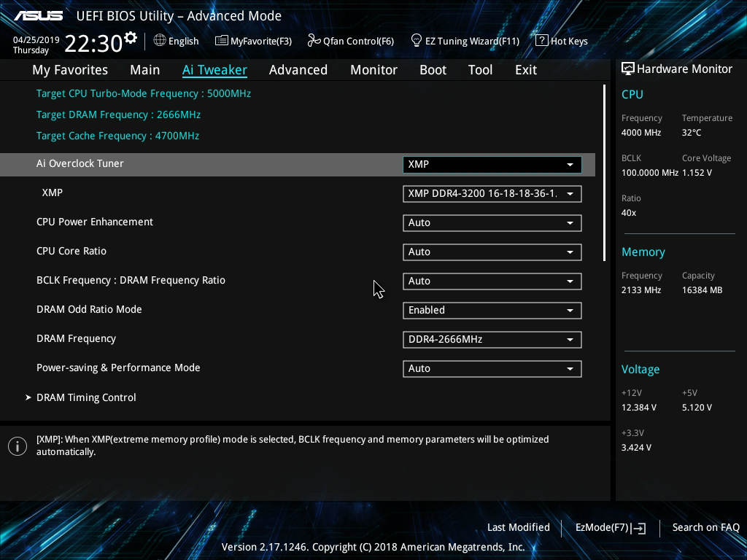This screenshot has width=747, height=560.
Task: Click Search on FAQ
Action: point(705,528)
